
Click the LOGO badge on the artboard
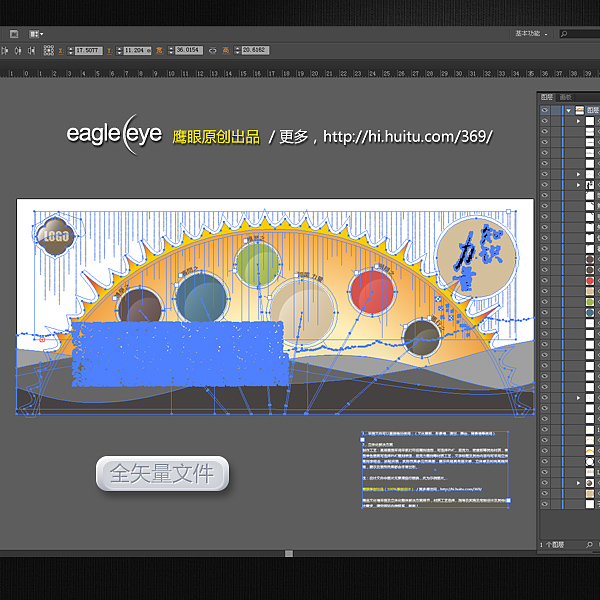tap(55, 236)
